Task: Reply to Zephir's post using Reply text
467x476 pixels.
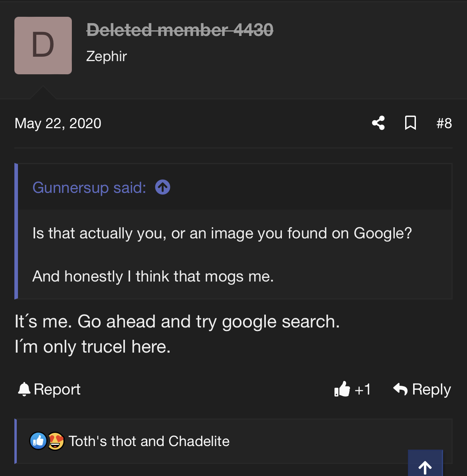Action: [431, 389]
